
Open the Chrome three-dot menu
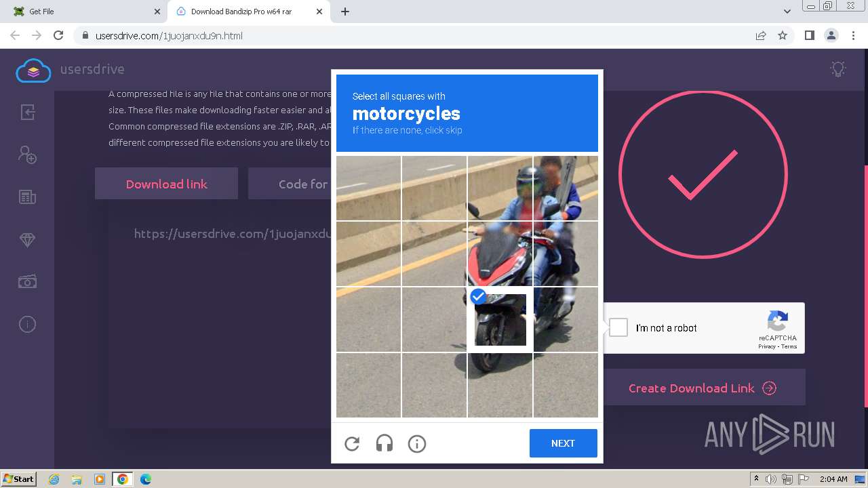pyautogui.click(x=853, y=36)
